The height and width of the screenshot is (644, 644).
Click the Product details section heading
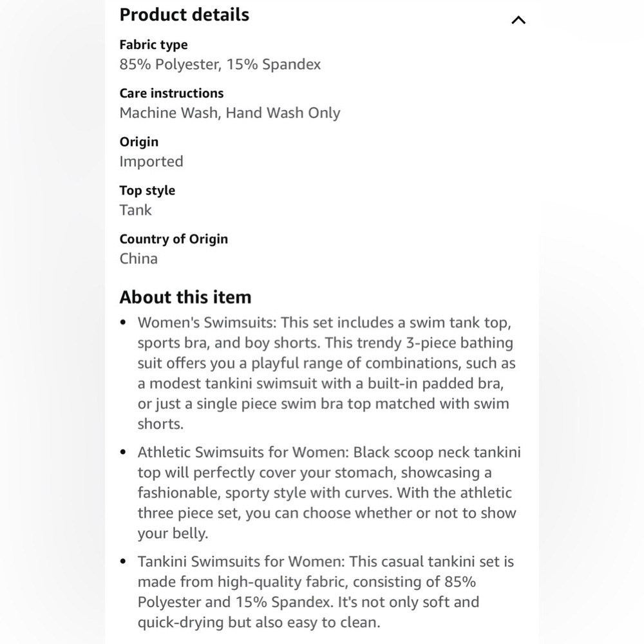(184, 15)
